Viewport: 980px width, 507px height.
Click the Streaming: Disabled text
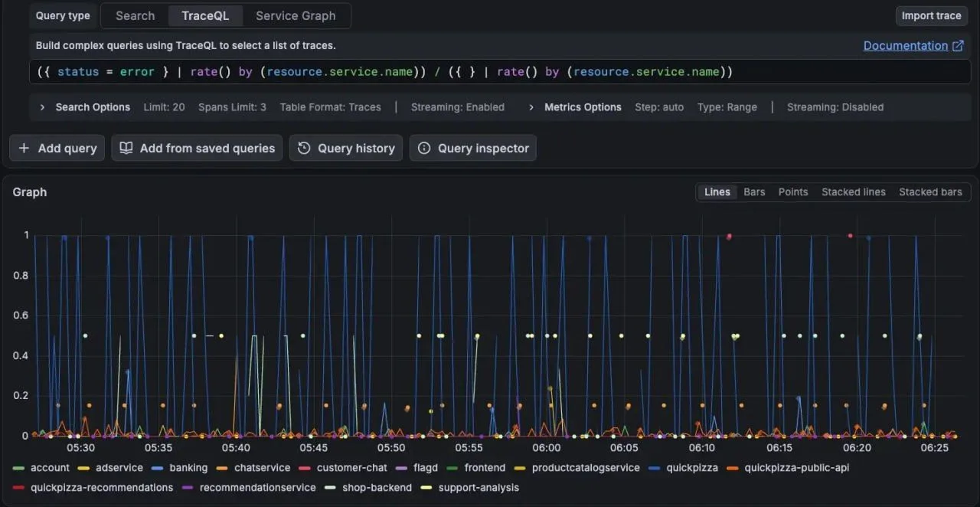[x=835, y=107]
